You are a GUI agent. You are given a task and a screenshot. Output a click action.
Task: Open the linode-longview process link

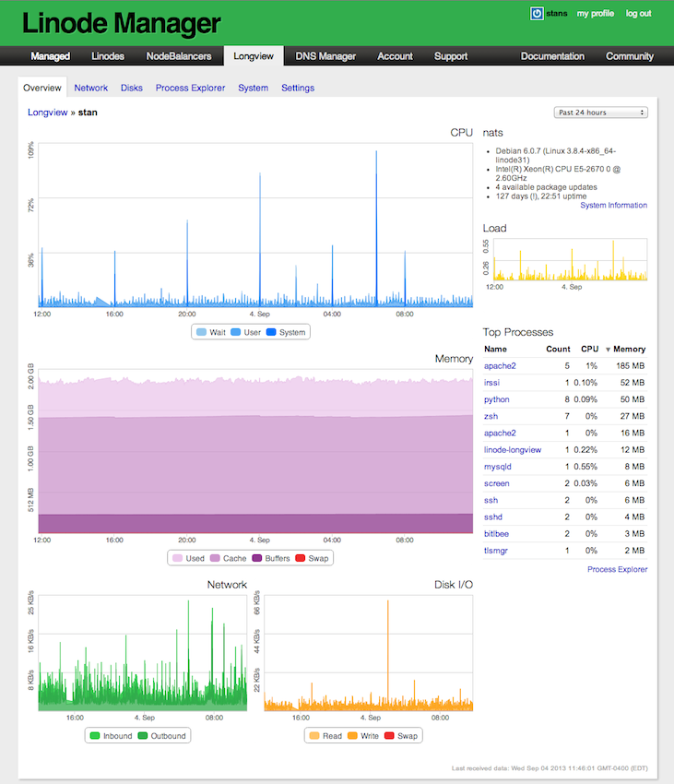pos(513,450)
